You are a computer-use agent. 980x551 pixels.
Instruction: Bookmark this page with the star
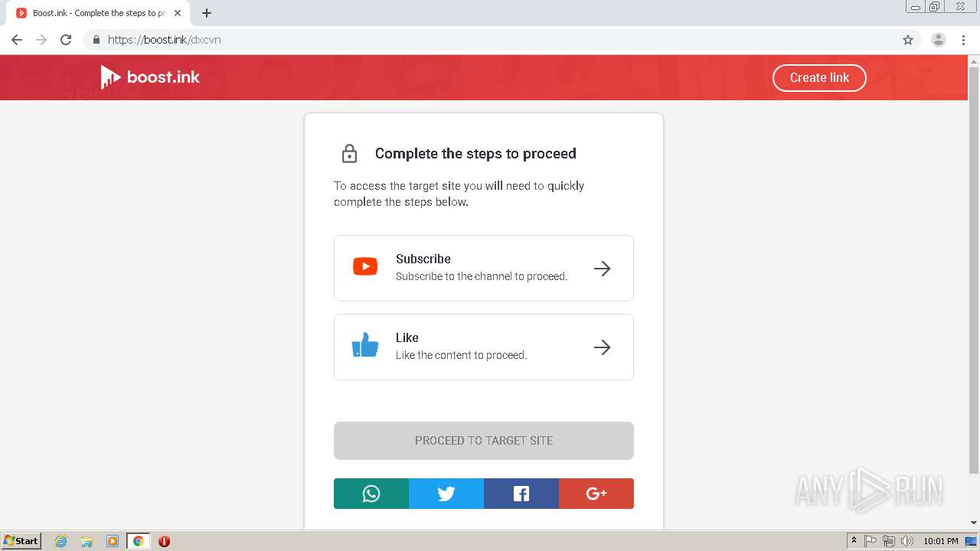(908, 40)
